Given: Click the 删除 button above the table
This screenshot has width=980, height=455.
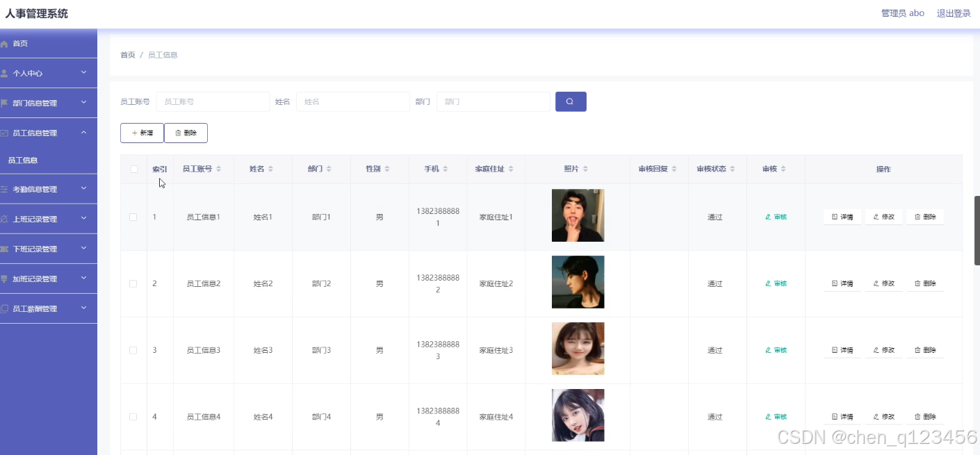Looking at the screenshot, I should click(x=186, y=133).
